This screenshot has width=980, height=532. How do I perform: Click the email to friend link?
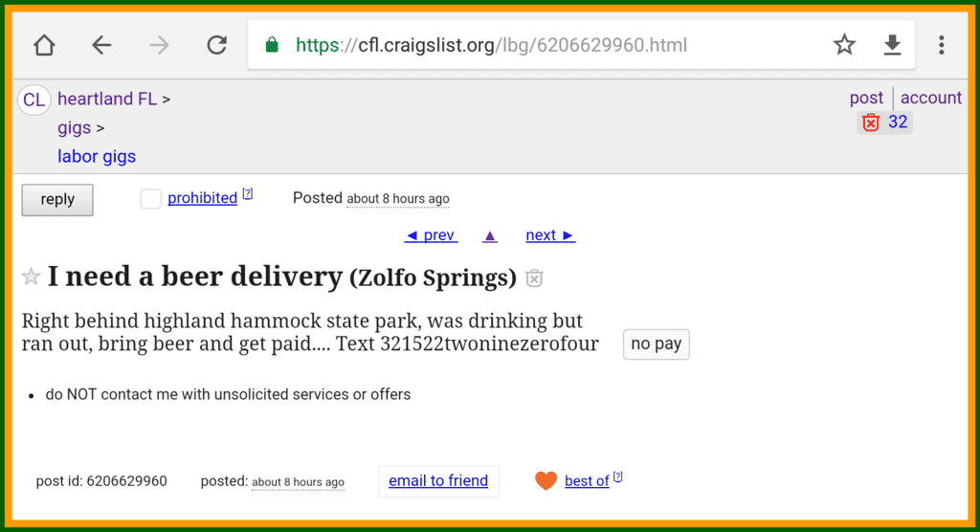pyautogui.click(x=438, y=480)
